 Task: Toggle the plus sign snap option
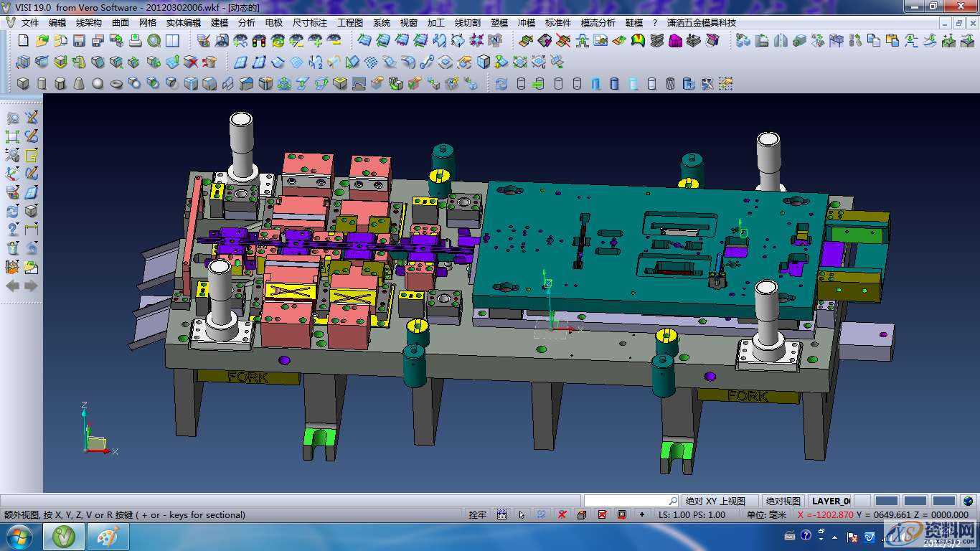(641, 514)
